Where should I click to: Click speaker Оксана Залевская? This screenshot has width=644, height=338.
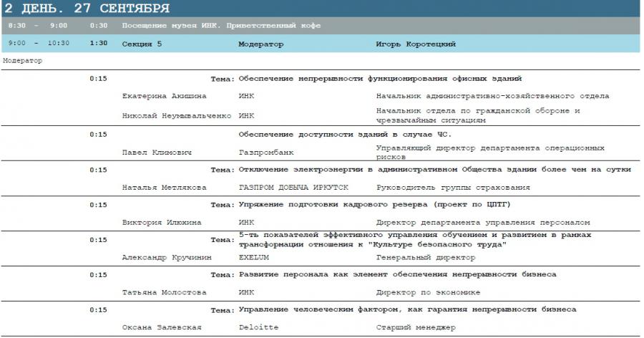pos(161,327)
